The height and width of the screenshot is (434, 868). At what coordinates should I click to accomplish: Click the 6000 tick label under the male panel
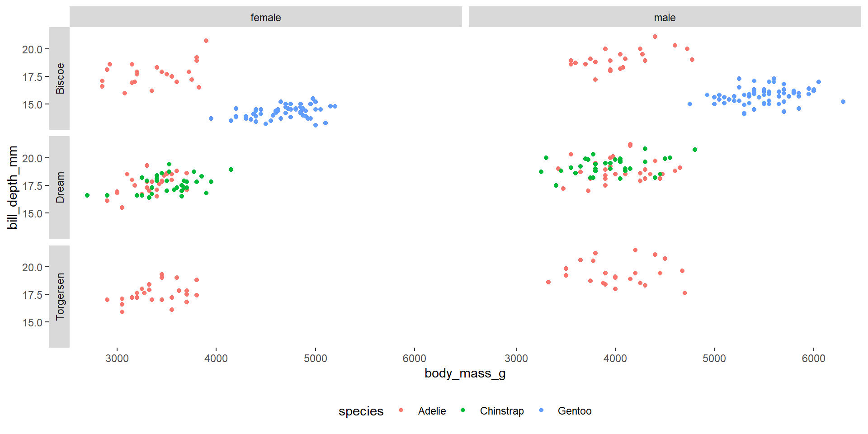(x=813, y=359)
